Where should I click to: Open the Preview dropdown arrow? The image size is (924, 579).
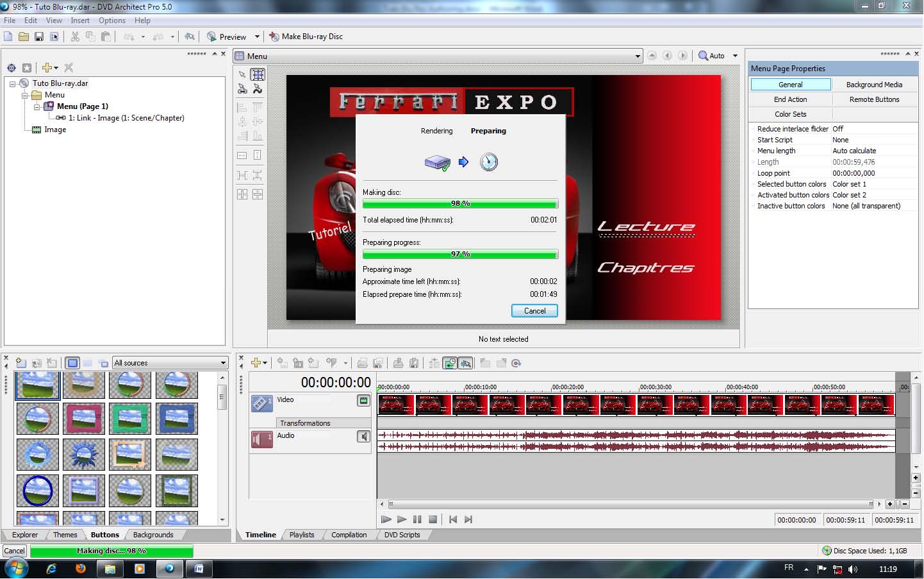(x=257, y=37)
